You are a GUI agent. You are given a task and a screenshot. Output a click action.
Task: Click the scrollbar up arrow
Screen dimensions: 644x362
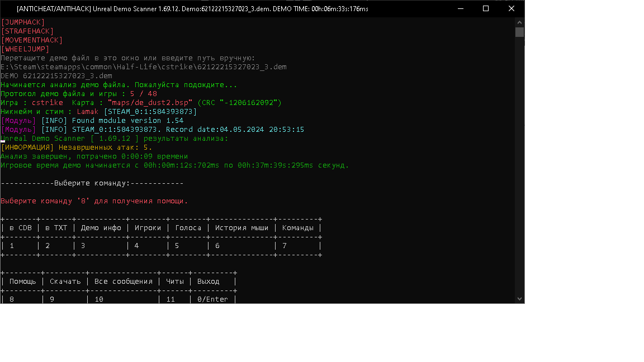point(519,22)
